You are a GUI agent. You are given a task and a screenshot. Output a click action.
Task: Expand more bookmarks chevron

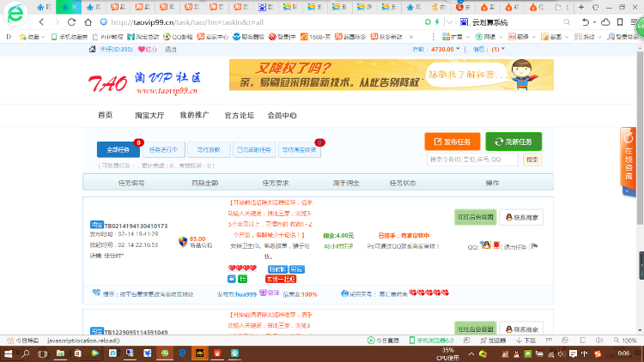click(411, 37)
